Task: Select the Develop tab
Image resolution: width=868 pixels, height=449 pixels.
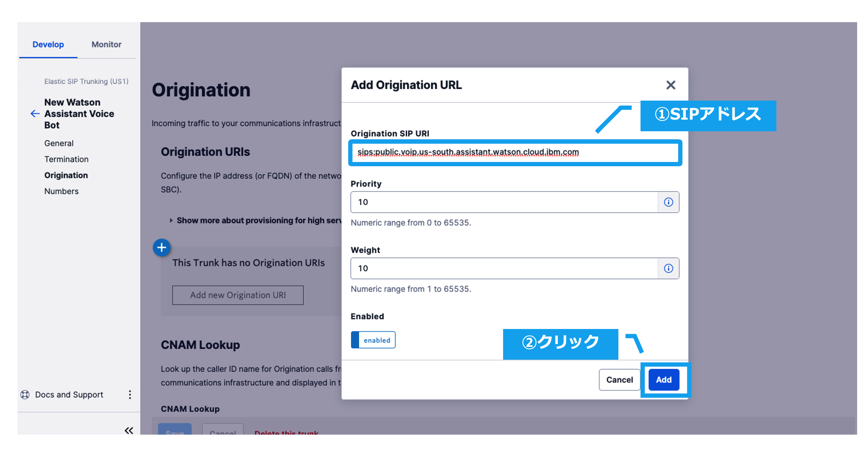Action: [x=48, y=45]
